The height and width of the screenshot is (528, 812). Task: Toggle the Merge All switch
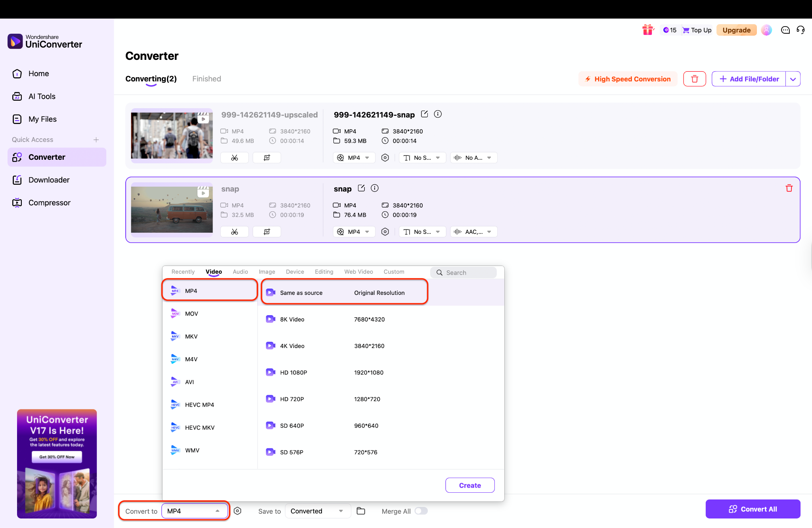coord(421,511)
